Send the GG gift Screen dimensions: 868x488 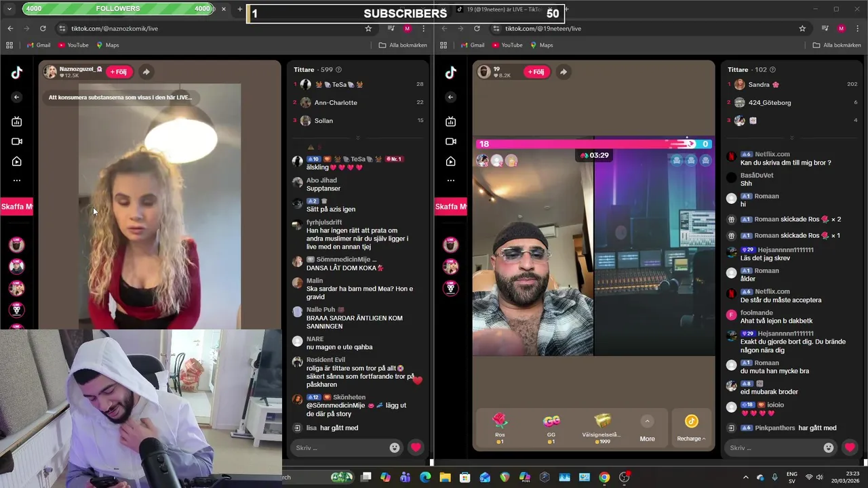click(x=551, y=429)
